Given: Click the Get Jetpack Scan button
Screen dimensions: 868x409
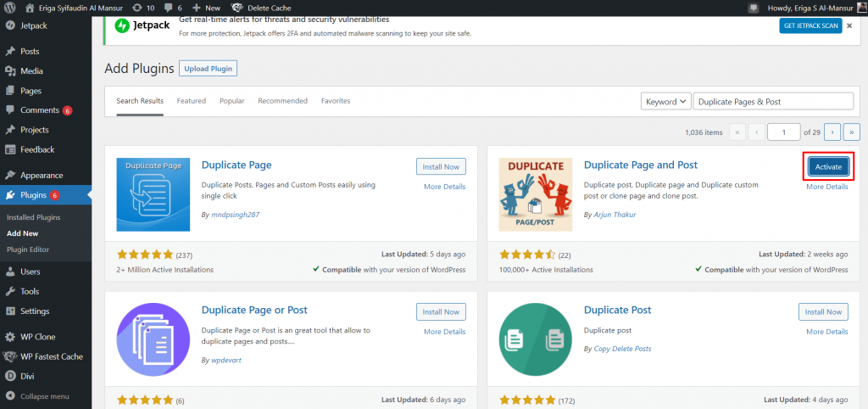Looking at the screenshot, I should pos(810,25).
